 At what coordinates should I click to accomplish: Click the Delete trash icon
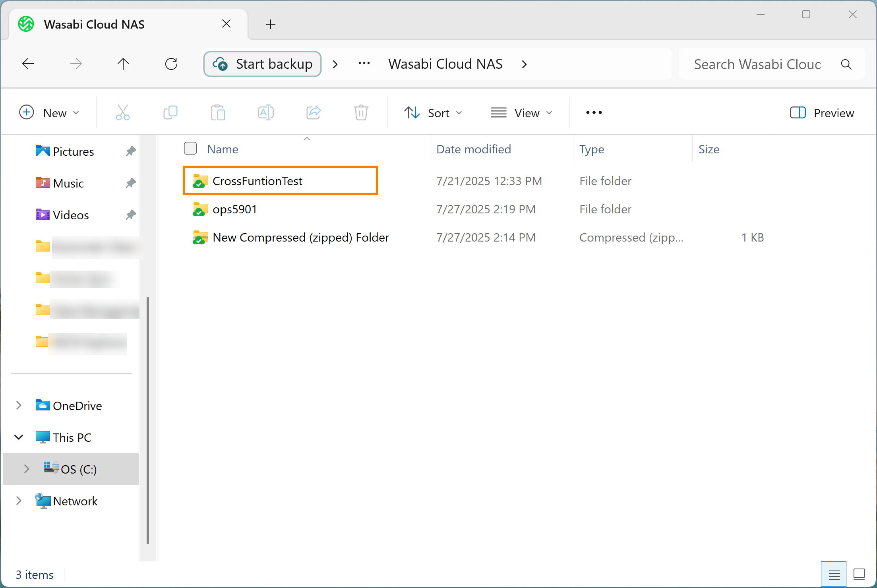pyautogui.click(x=361, y=113)
